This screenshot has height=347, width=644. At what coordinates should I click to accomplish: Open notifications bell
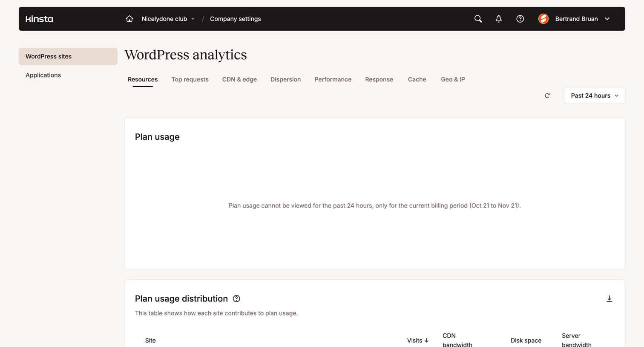498,19
